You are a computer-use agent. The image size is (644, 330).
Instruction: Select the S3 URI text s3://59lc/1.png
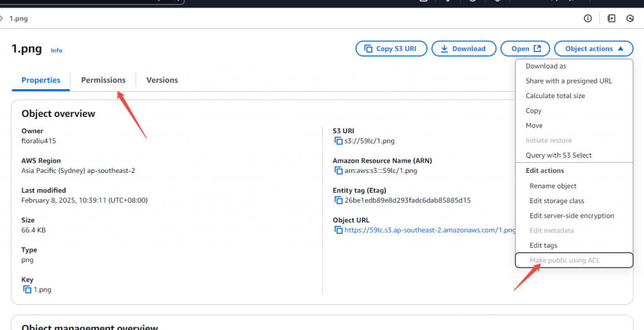370,141
